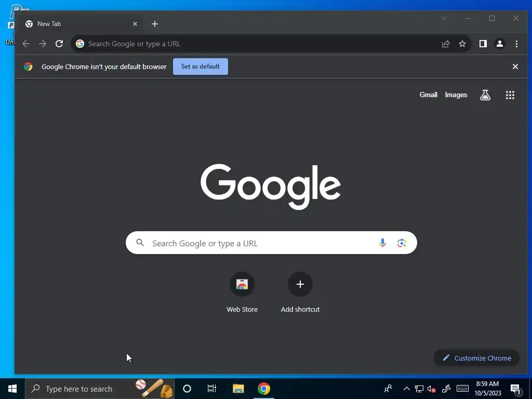Open the Windows Start menu
532x399 pixels.
click(12, 389)
